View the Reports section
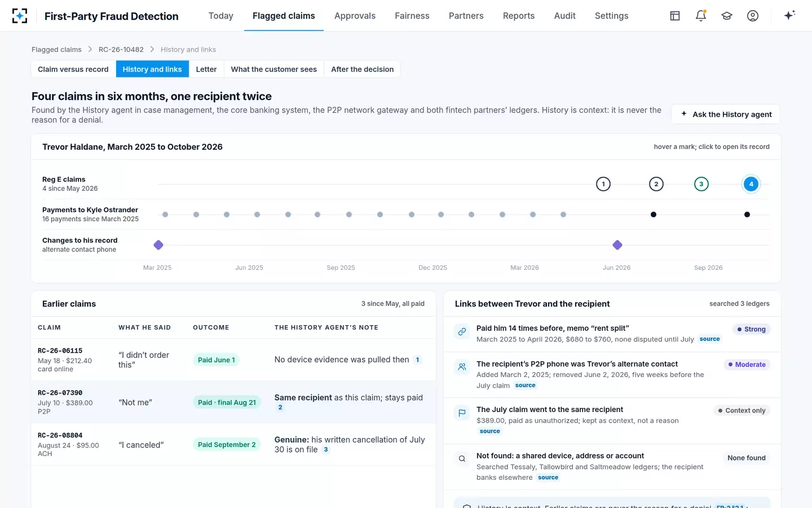The height and width of the screenshot is (508, 812). click(x=519, y=16)
